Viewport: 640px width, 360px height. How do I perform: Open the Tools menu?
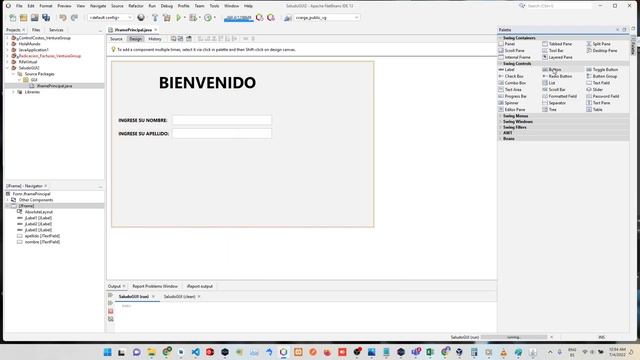click(214, 6)
